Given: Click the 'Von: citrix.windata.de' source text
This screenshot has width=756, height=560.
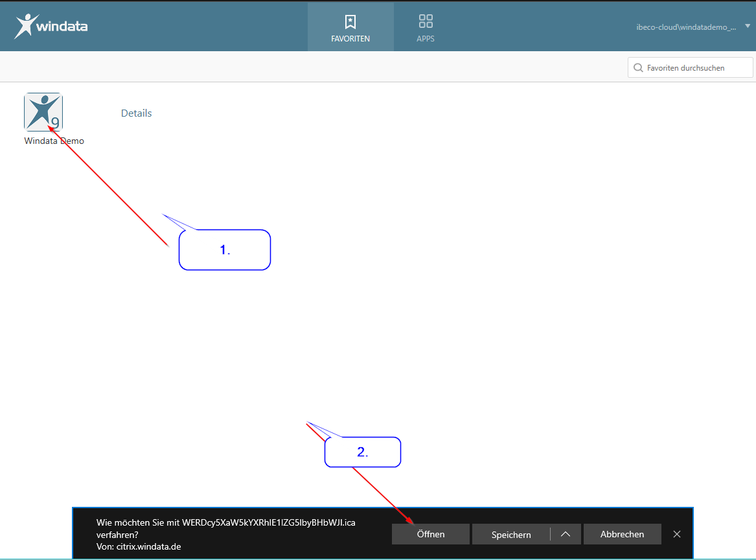Looking at the screenshot, I should (139, 546).
